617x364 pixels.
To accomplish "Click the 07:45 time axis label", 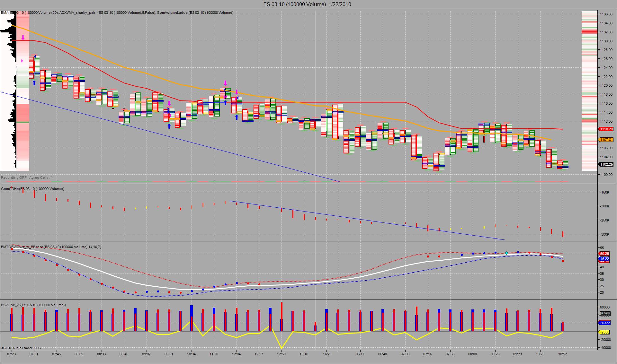I will pos(57,354).
